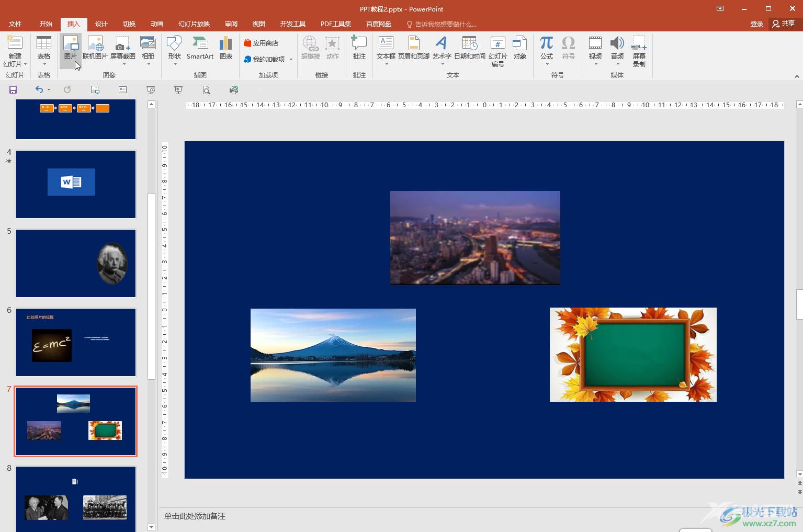This screenshot has width=803, height=532.
Task: Select slide 4 thumbnail with Word icon
Action: 75,184
